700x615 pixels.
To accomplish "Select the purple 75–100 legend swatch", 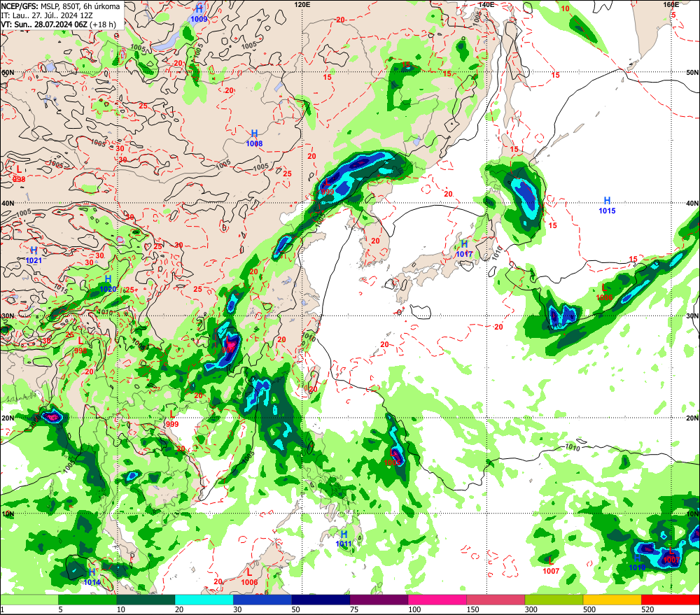I will pyautogui.click(x=379, y=600).
